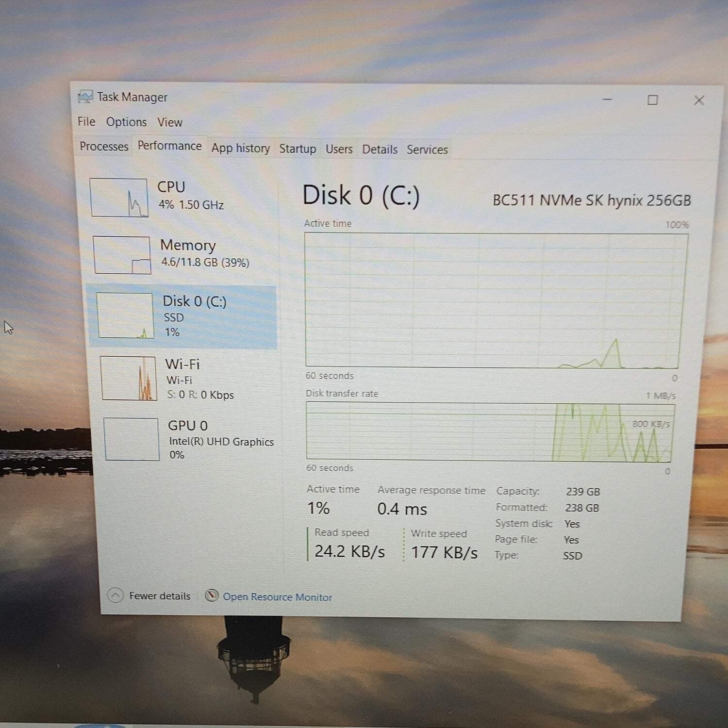The width and height of the screenshot is (728, 728).
Task: Click the Memory 4.6/11.8 GB entry
Action: coord(205,262)
